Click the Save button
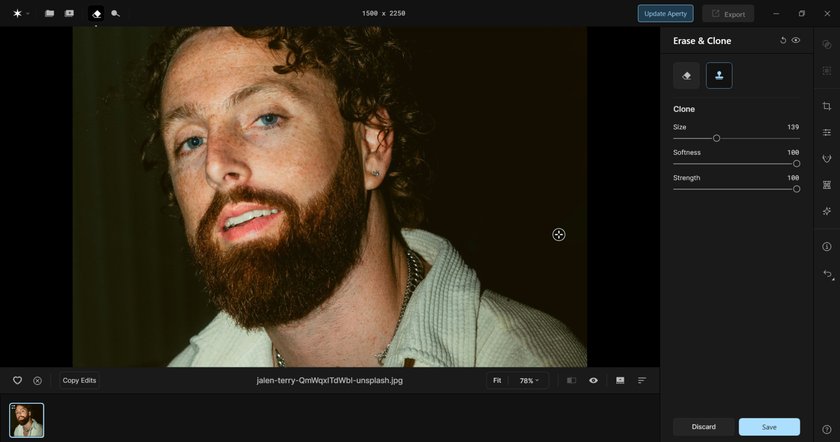The image size is (840, 442). [x=769, y=427]
